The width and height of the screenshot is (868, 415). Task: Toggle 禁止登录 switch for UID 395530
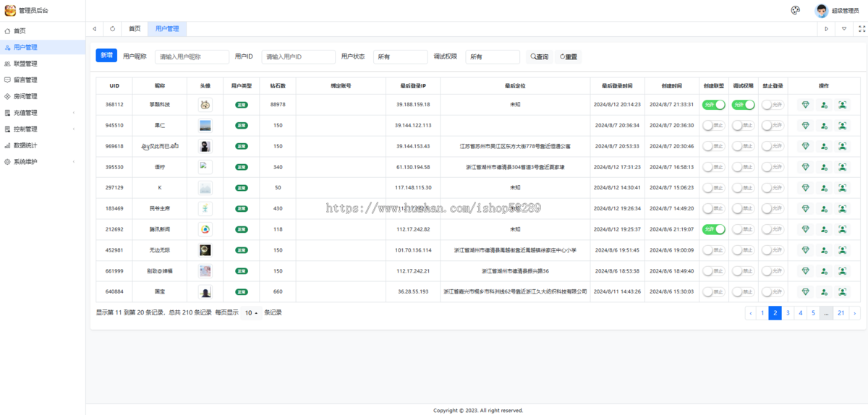pos(773,167)
